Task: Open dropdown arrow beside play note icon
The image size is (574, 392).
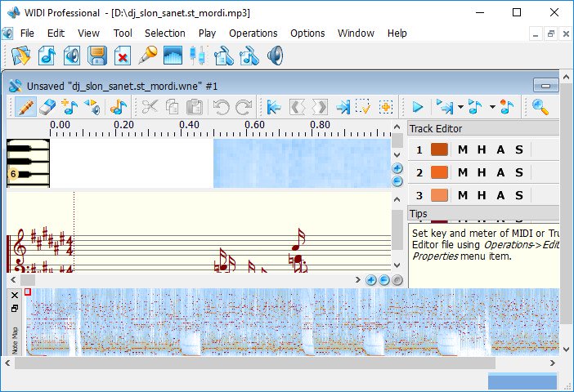Action: 492,107
